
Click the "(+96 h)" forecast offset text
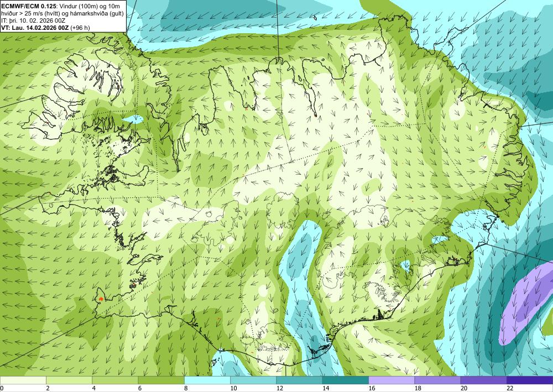pos(80,28)
